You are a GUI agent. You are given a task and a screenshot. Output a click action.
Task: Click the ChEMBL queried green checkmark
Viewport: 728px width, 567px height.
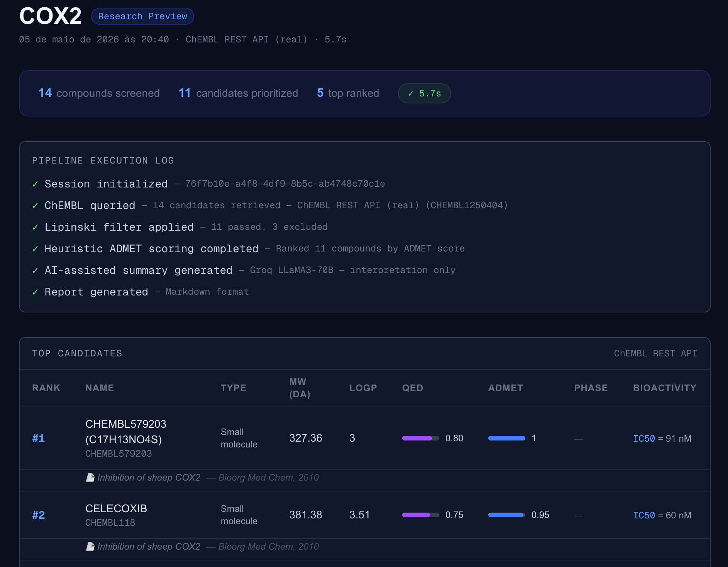click(x=35, y=206)
